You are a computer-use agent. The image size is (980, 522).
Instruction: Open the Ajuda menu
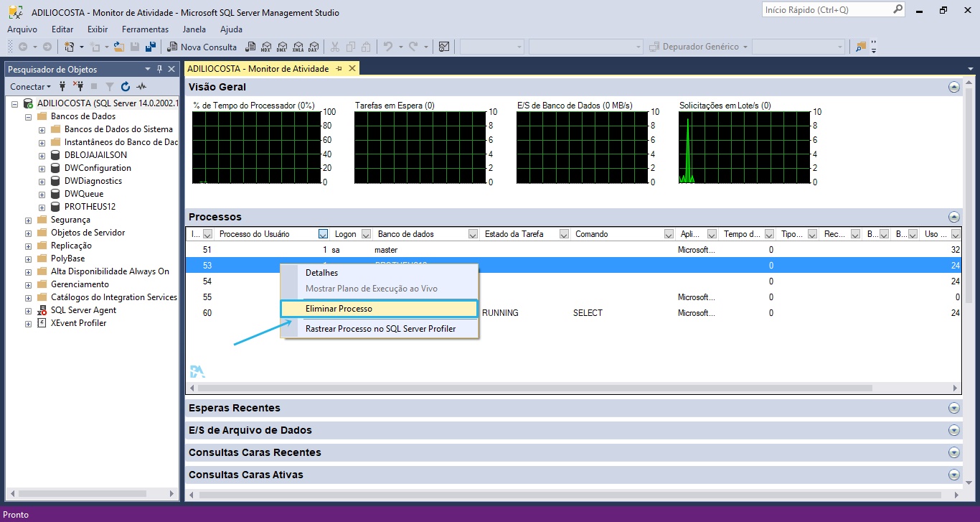tap(231, 29)
